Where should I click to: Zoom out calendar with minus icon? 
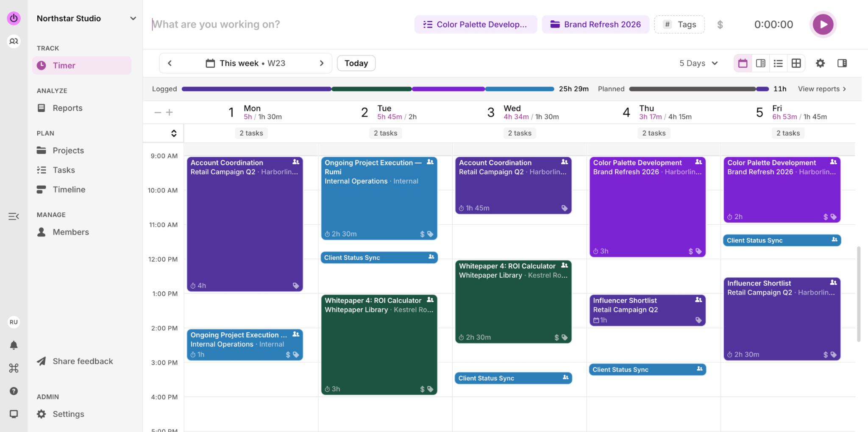tap(158, 112)
